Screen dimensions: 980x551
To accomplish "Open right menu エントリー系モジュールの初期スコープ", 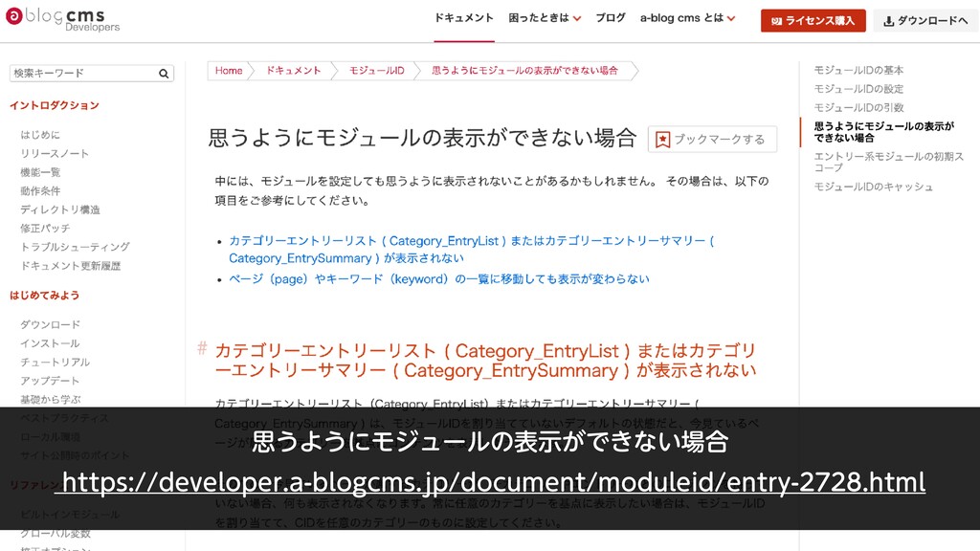I will click(x=888, y=162).
